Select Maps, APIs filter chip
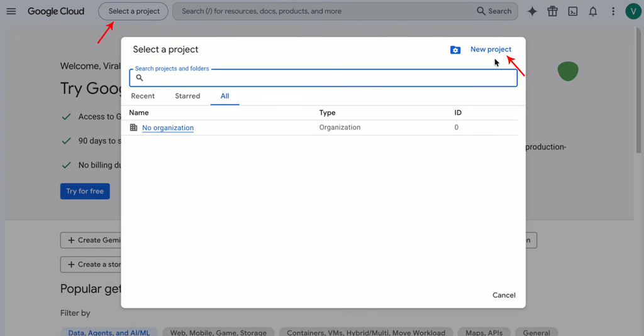Image resolution: width=644 pixels, height=336 pixels. [x=484, y=332]
